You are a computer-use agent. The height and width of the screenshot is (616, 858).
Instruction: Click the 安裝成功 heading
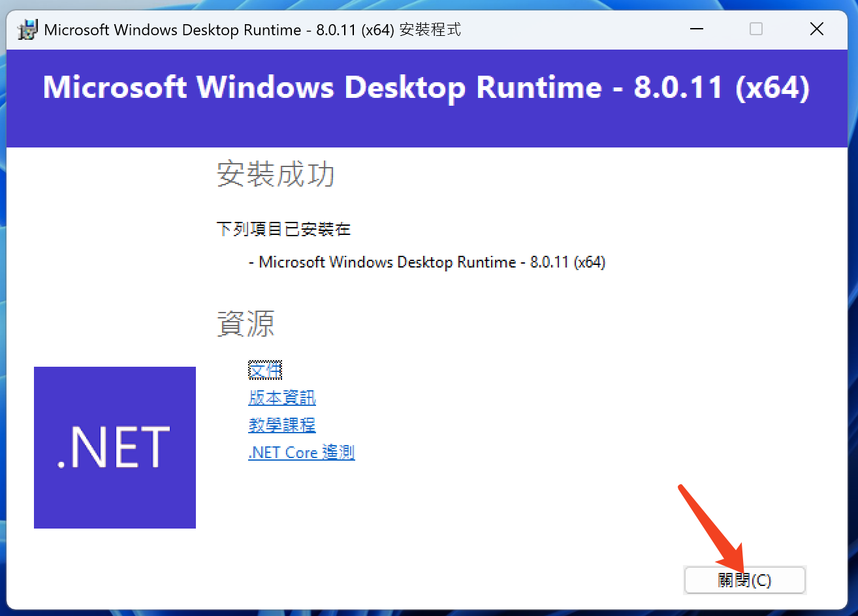276,174
